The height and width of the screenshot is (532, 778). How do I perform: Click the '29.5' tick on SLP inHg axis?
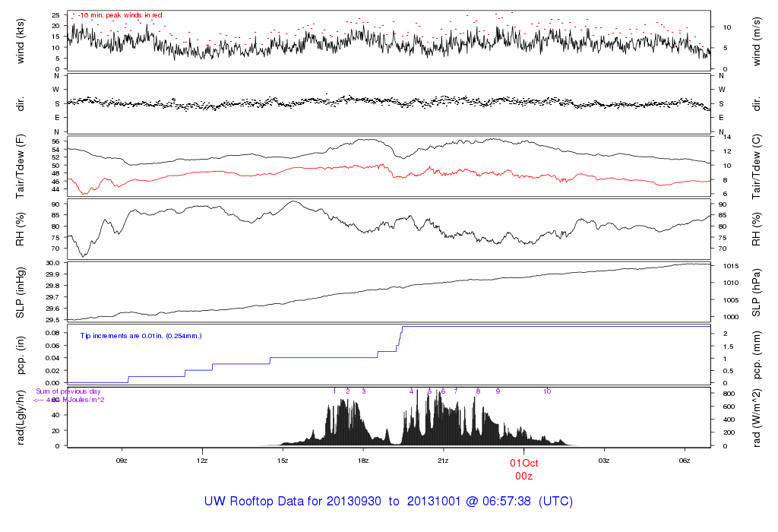(x=54, y=320)
